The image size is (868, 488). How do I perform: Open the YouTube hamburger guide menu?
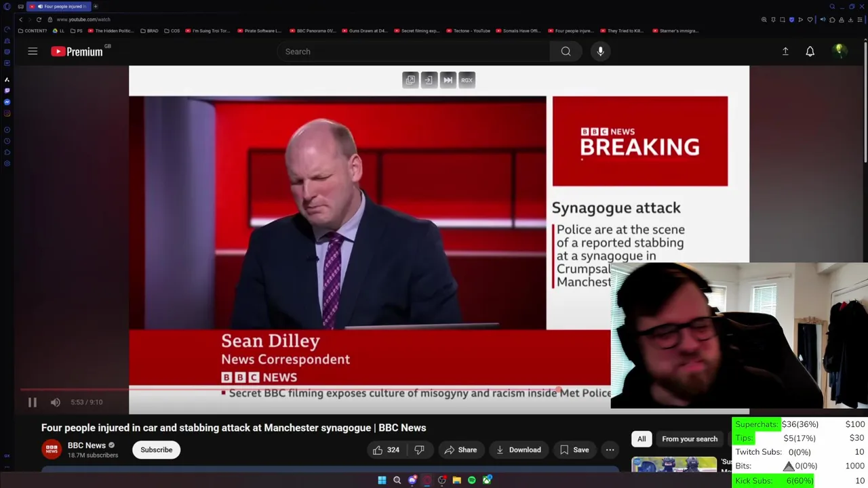[x=33, y=52]
